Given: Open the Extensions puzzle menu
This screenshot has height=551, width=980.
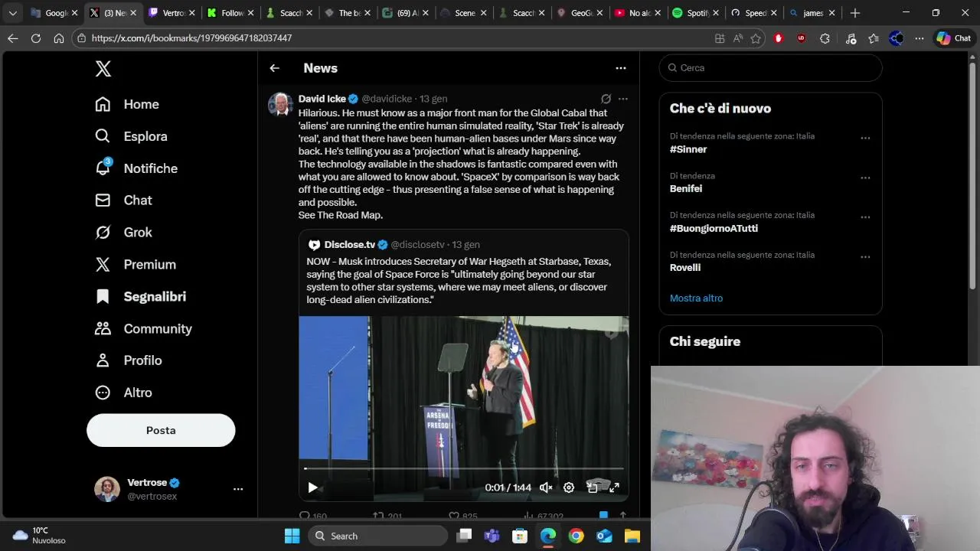Looking at the screenshot, I should 825,38.
